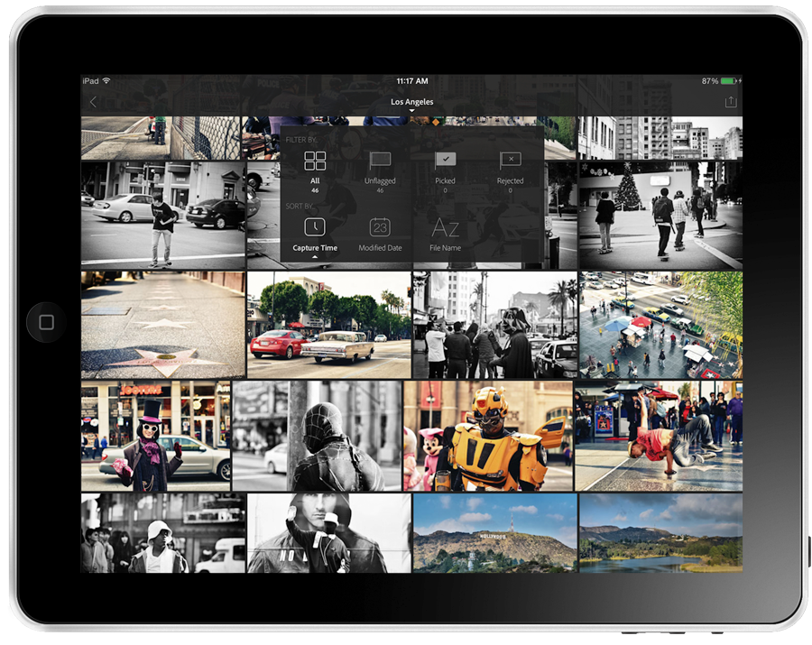The width and height of the screenshot is (812, 645).
Task: Open the downtown buildings photo
Action: [x=660, y=138]
